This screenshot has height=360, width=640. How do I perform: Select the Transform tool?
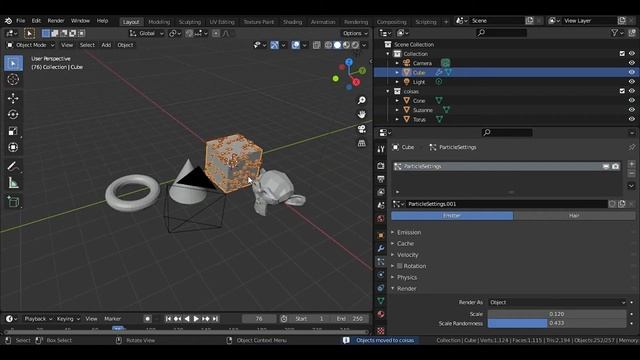(13, 147)
